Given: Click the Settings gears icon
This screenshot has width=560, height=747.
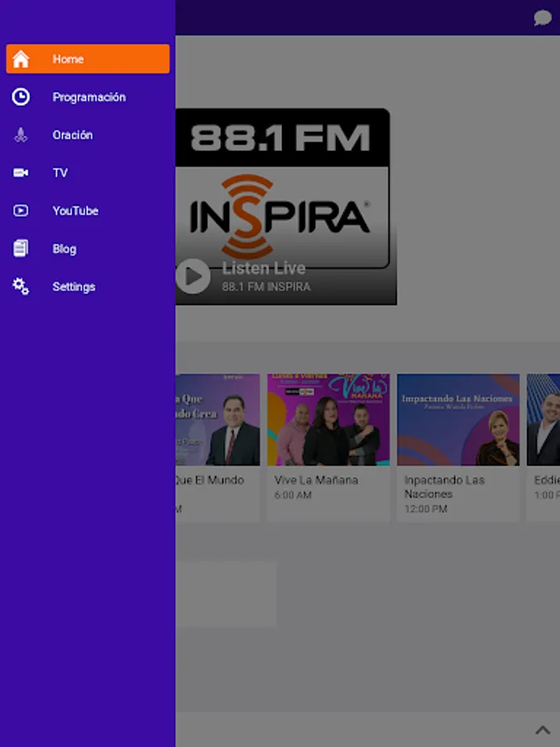Looking at the screenshot, I should (21, 286).
